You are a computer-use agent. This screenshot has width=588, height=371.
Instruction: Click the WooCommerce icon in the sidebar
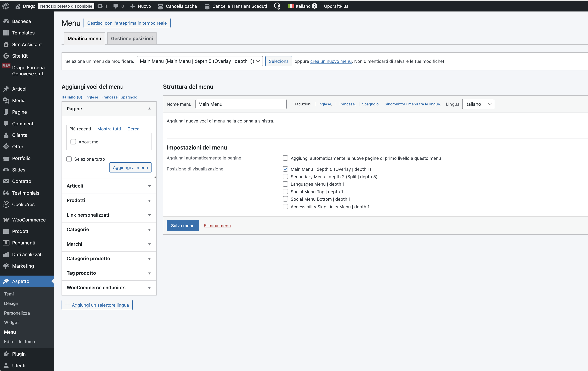[6, 220]
